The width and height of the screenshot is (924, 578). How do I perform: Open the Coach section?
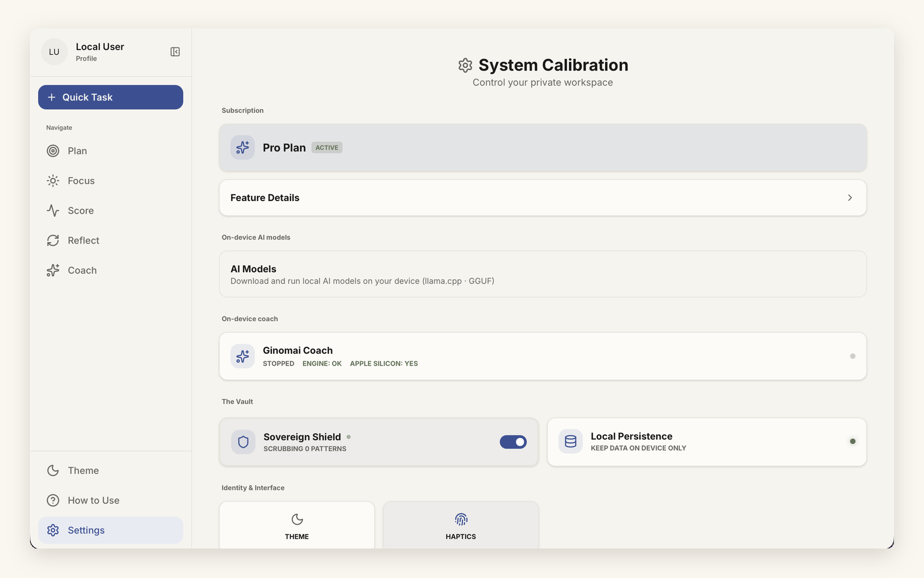point(110,271)
